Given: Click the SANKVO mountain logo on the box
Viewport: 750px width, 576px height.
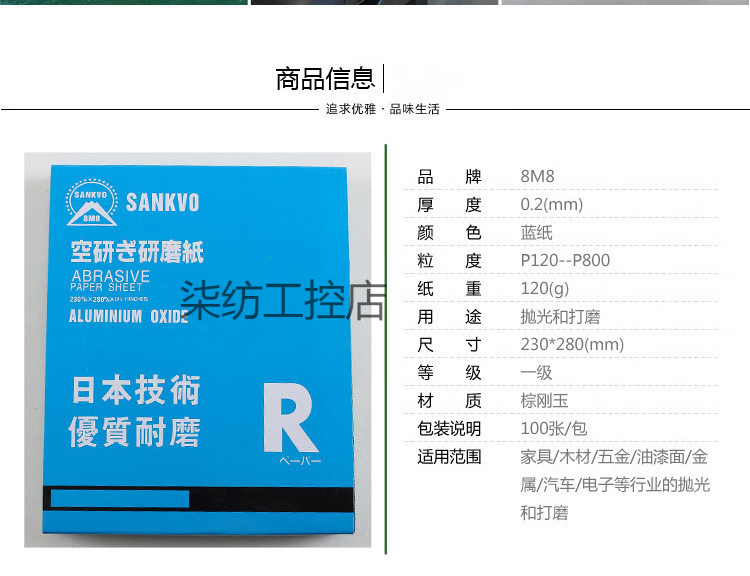Looking at the screenshot, I should click(x=92, y=202).
